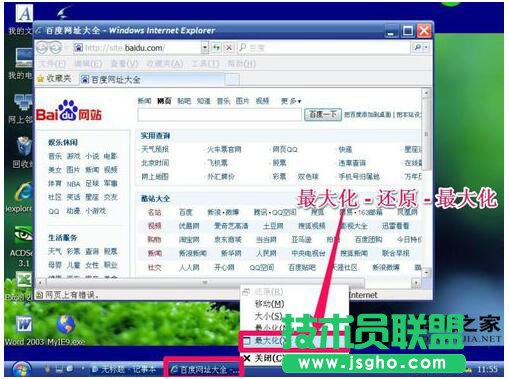Open the 人人网 link

pyautogui.click(x=189, y=267)
